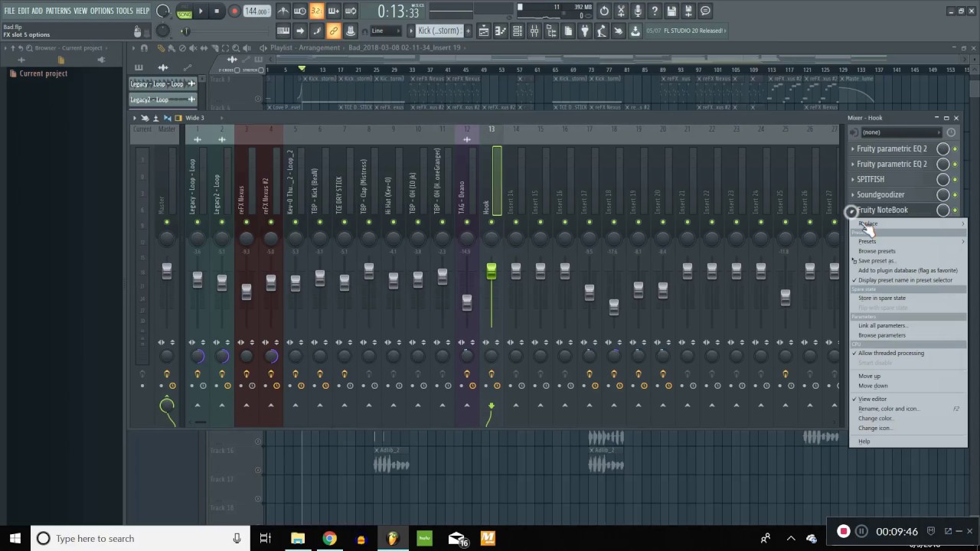Expand the Fruity parametric EQ 2 first slot arrow
This screenshot has height=551, width=980.
point(853,148)
